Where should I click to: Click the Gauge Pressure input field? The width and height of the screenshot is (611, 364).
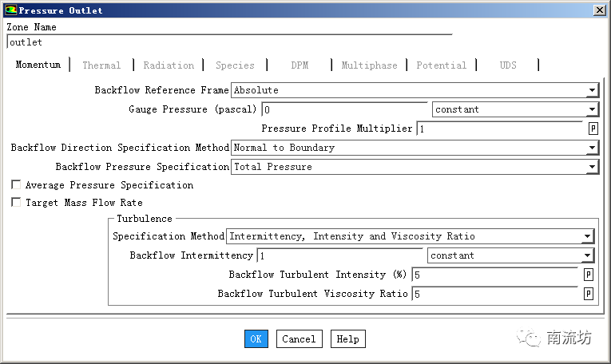pos(345,109)
